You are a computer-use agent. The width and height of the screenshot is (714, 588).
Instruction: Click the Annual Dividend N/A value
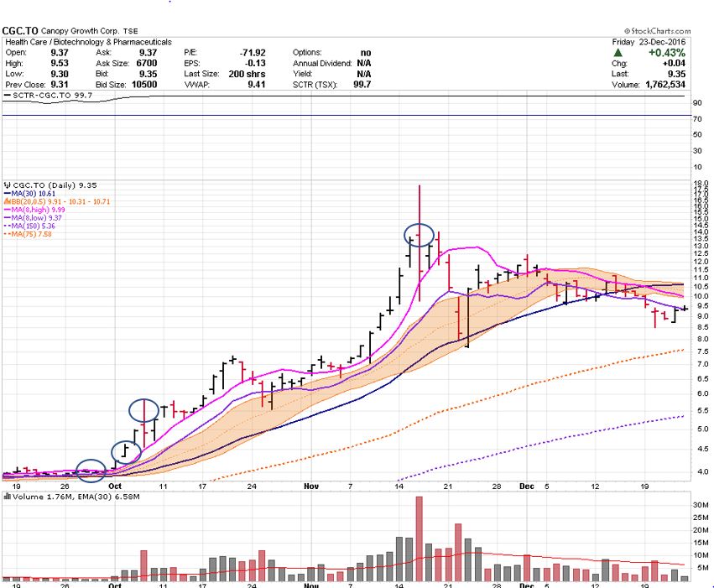coord(364,63)
